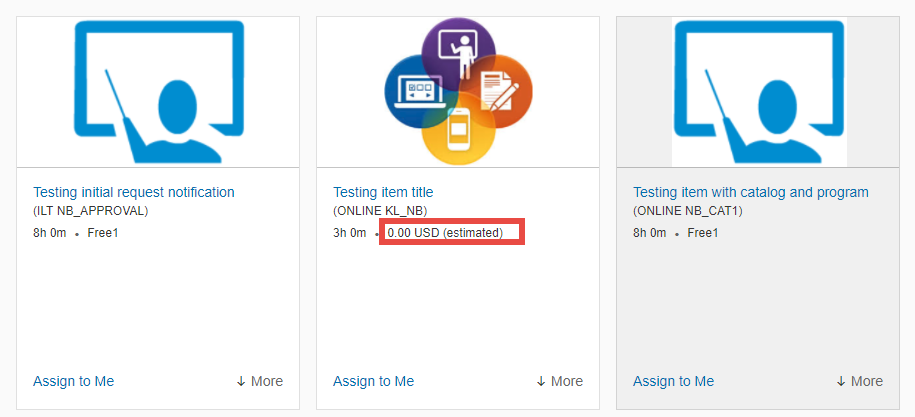The width and height of the screenshot is (915, 417).
Task: Click instructor image on Testing initial request notification card
Action: pos(158,92)
